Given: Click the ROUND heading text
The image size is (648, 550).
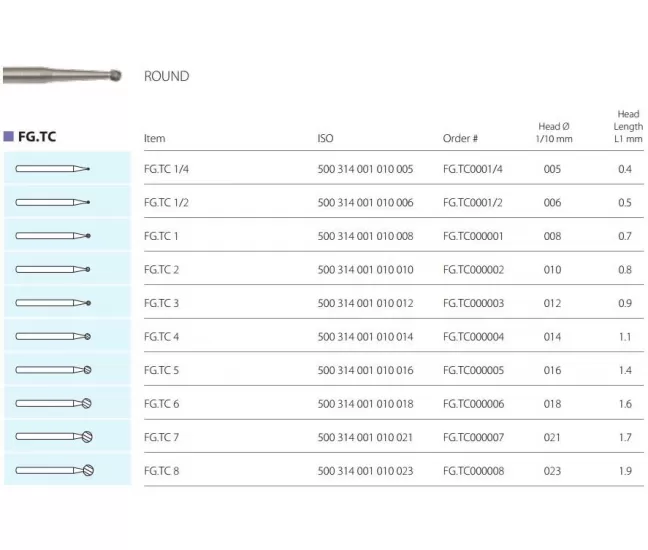Looking at the screenshot, I should click(x=166, y=77).
